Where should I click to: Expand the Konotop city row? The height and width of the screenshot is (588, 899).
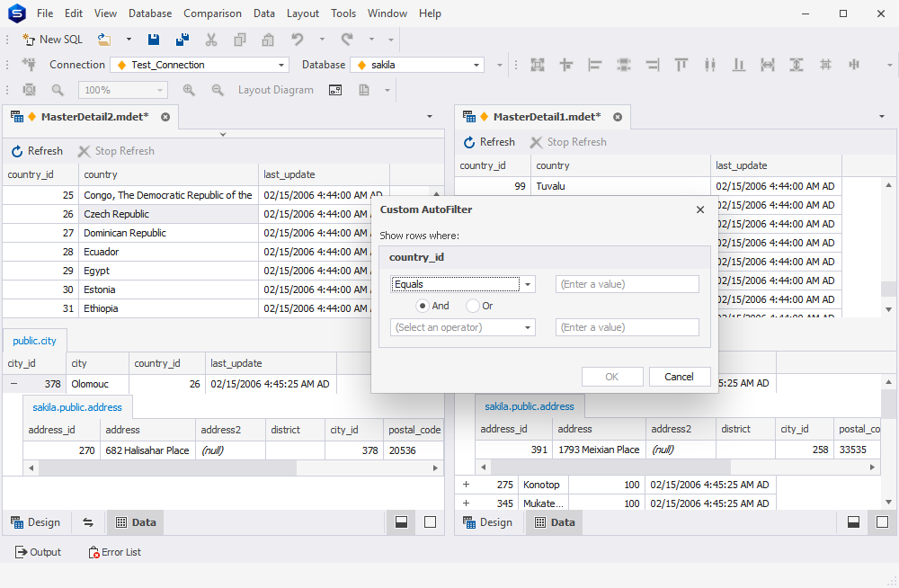tap(466, 485)
